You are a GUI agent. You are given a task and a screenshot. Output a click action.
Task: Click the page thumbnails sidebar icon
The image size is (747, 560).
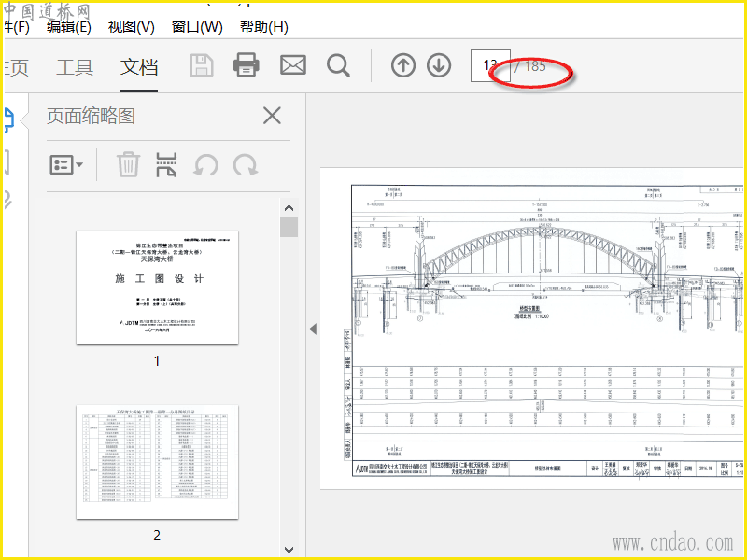point(8,119)
